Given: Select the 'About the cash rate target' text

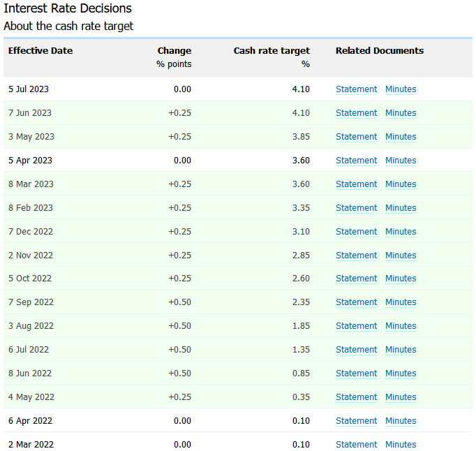Looking at the screenshot, I should [68, 26].
